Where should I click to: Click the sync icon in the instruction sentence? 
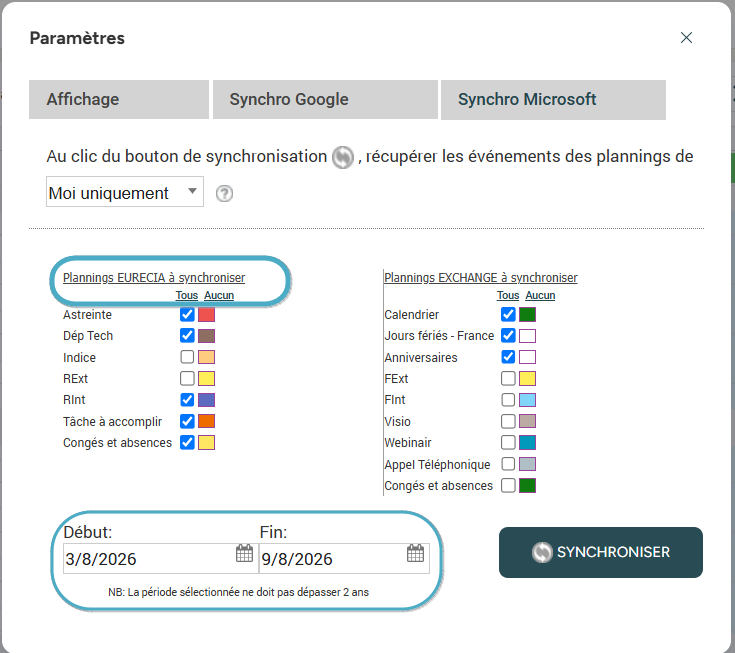(x=343, y=157)
